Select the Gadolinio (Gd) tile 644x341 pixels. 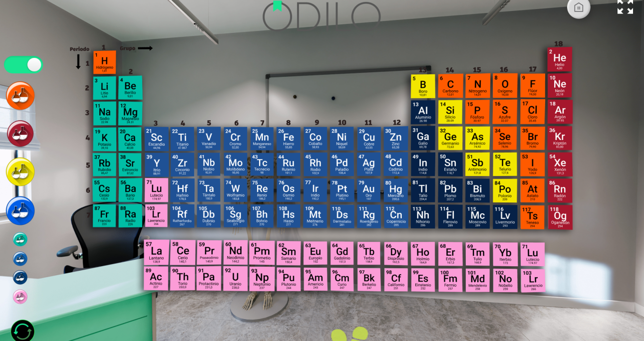tap(342, 253)
